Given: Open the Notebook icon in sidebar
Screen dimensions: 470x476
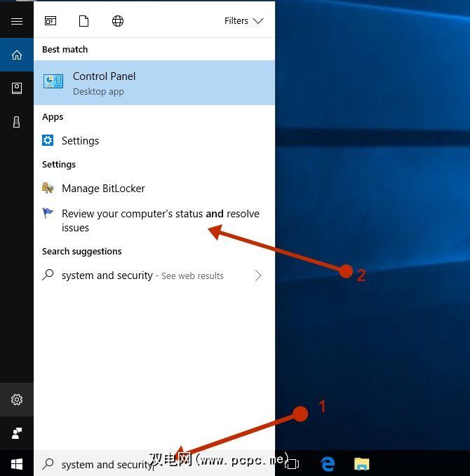Looking at the screenshot, I should point(17,88).
